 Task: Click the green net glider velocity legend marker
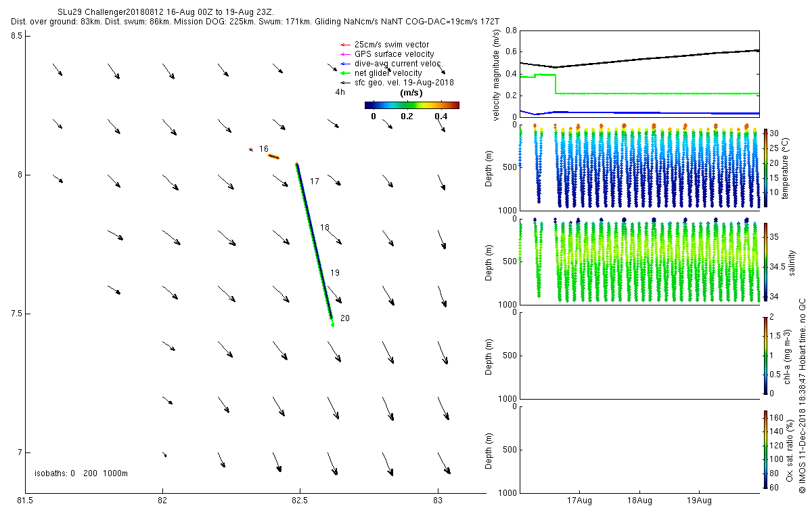pos(344,73)
